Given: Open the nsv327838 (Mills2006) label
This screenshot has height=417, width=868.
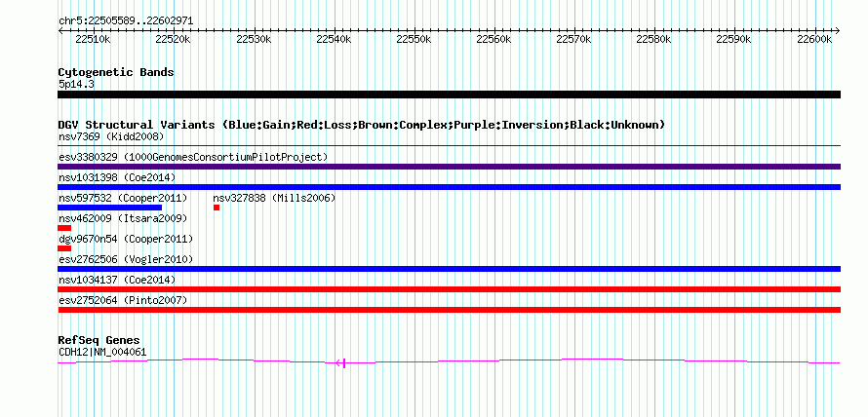Looking at the screenshot, I should (275, 198).
